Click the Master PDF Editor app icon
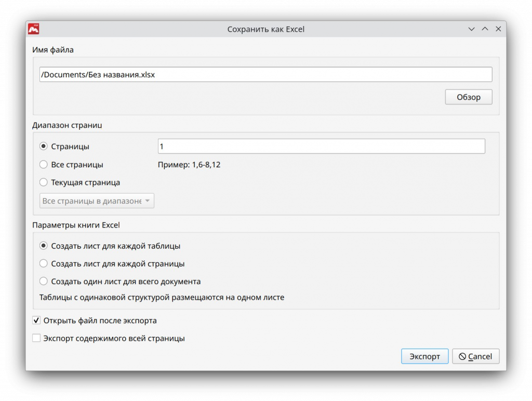532x401 pixels. [34, 29]
